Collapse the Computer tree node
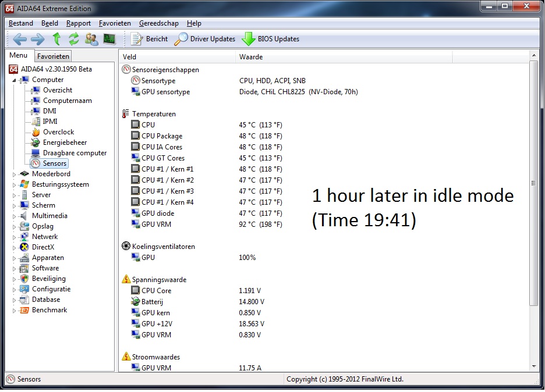The width and height of the screenshot is (545, 392). pos(14,80)
